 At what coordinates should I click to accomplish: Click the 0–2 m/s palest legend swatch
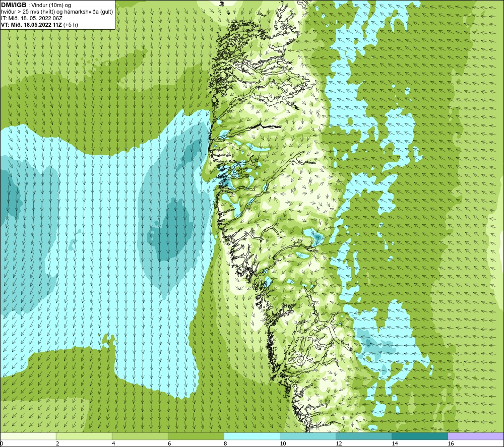(28, 436)
